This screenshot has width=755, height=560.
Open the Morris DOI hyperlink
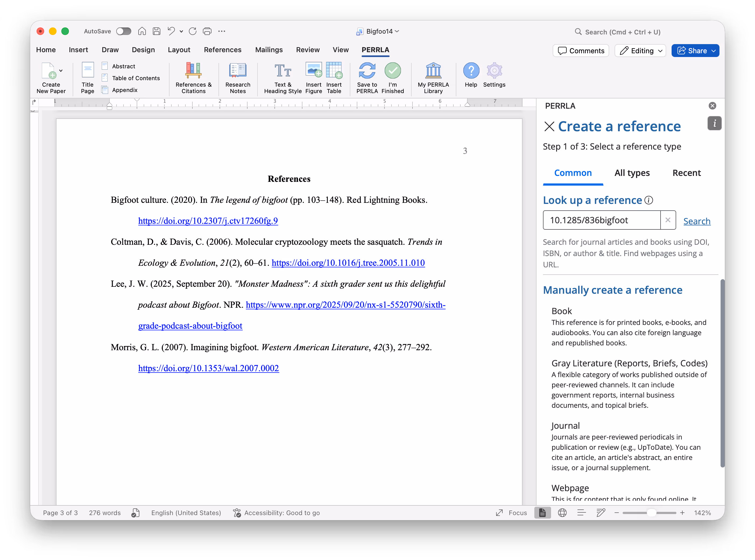pos(208,368)
